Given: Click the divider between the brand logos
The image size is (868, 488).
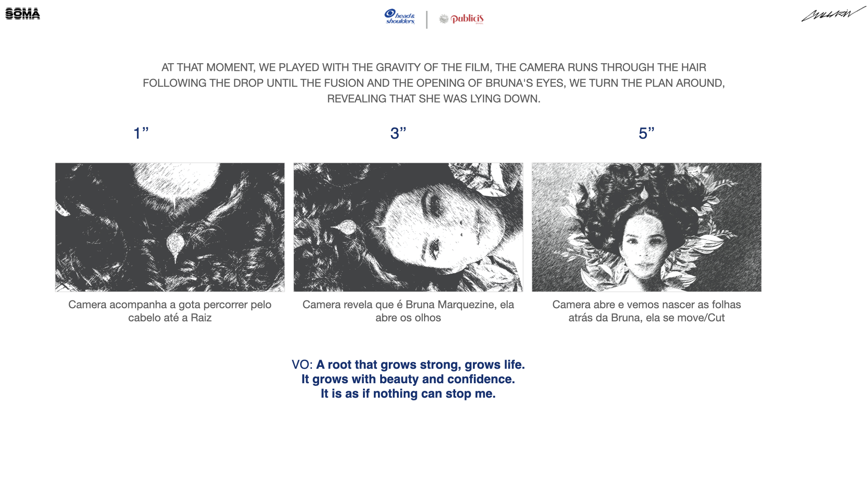Looking at the screenshot, I should coord(427,19).
